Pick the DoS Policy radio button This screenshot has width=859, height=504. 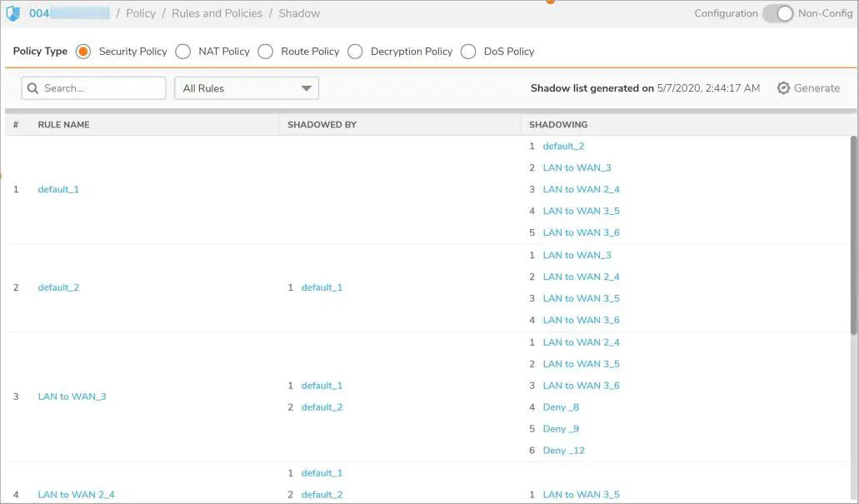click(x=468, y=52)
